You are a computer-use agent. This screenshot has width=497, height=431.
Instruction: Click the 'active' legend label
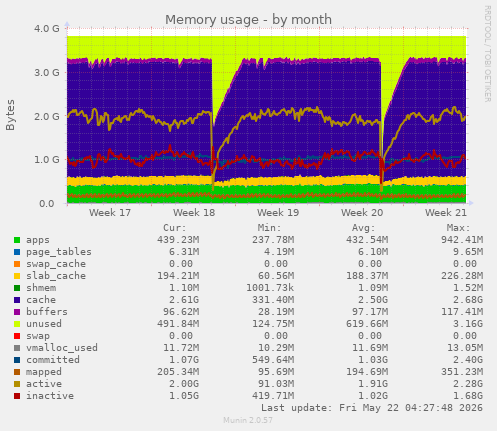click(x=44, y=384)
